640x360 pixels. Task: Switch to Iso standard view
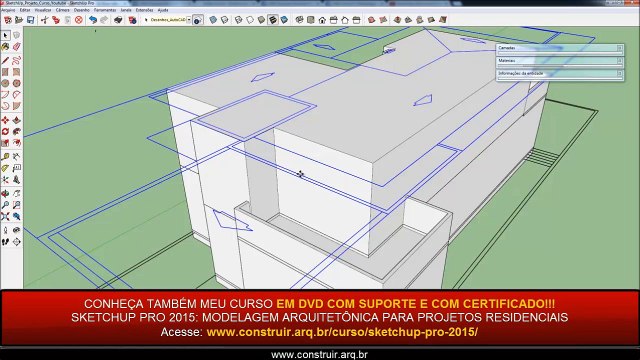(x=299, y=20)
